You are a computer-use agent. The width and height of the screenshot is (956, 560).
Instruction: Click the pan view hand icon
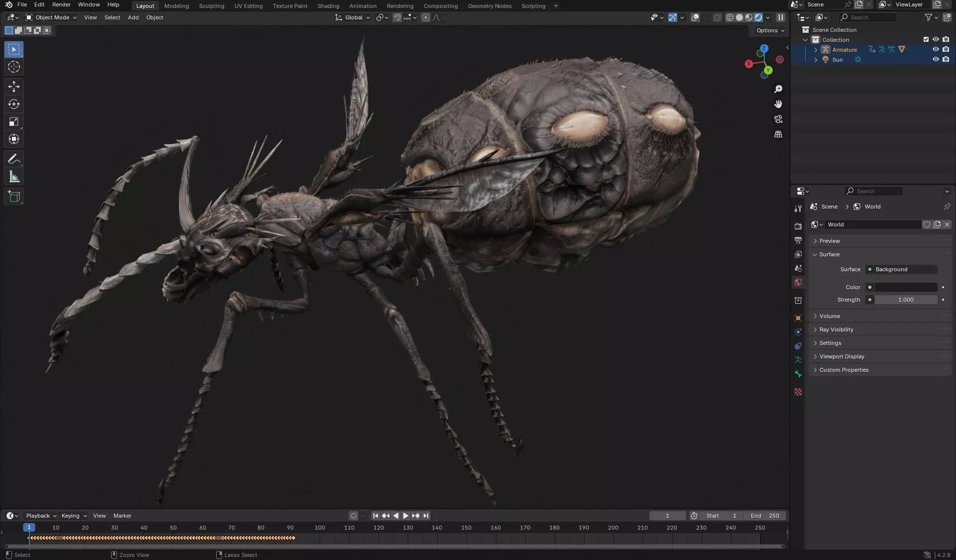click(778, 104)
